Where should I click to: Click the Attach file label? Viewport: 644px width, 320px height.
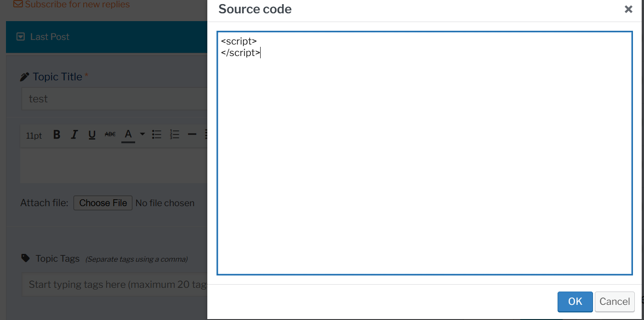tap(44, 203)
